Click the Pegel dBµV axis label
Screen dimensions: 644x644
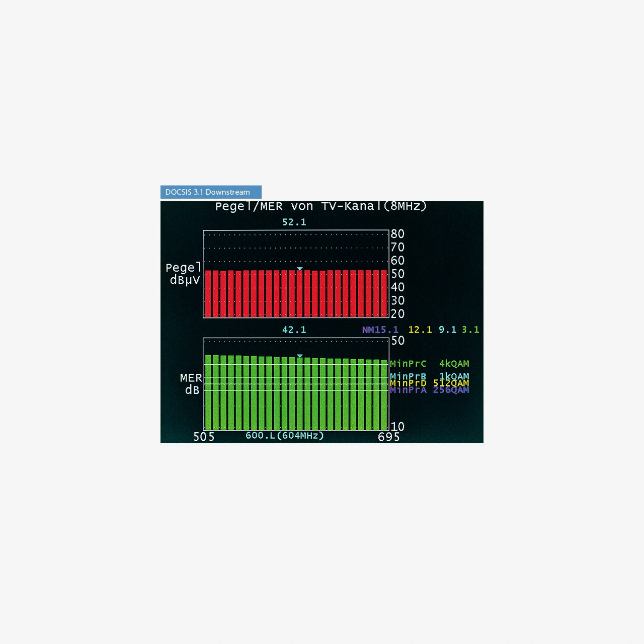coord(184,275)
